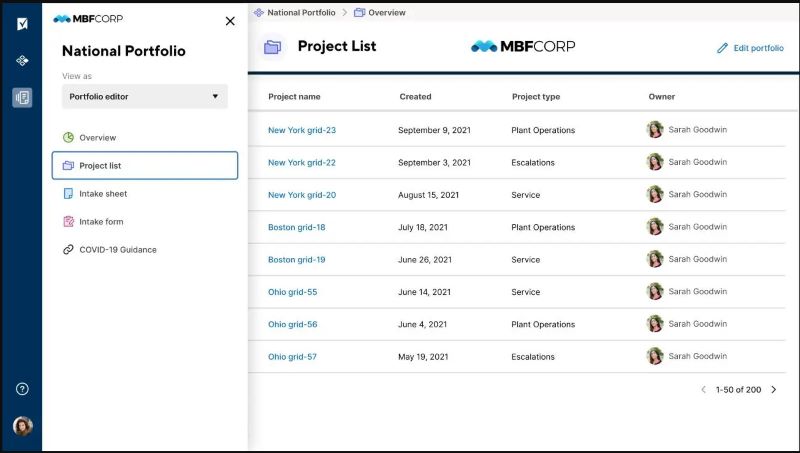Open Ohio grid-56 project
This screenshot has height=453, width=800.
coord(292,324)
